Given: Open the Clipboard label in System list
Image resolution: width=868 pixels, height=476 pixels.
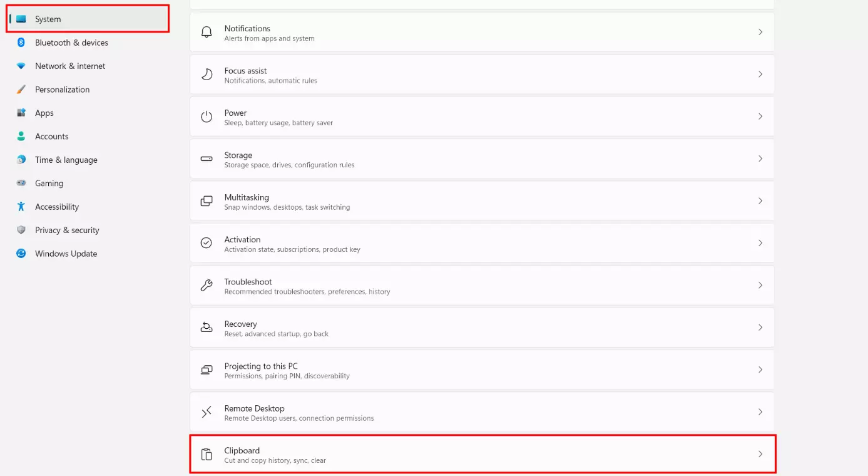Looking at the screenshot, I should 242,451.
